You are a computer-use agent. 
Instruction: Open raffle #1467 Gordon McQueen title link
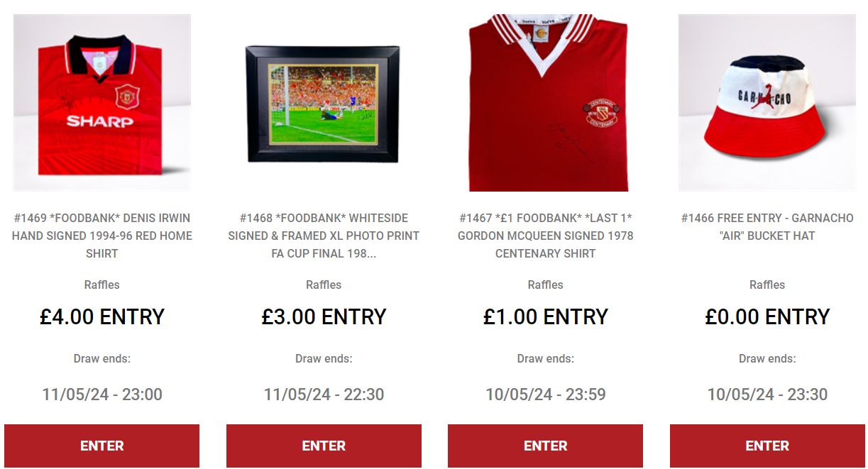546,236
